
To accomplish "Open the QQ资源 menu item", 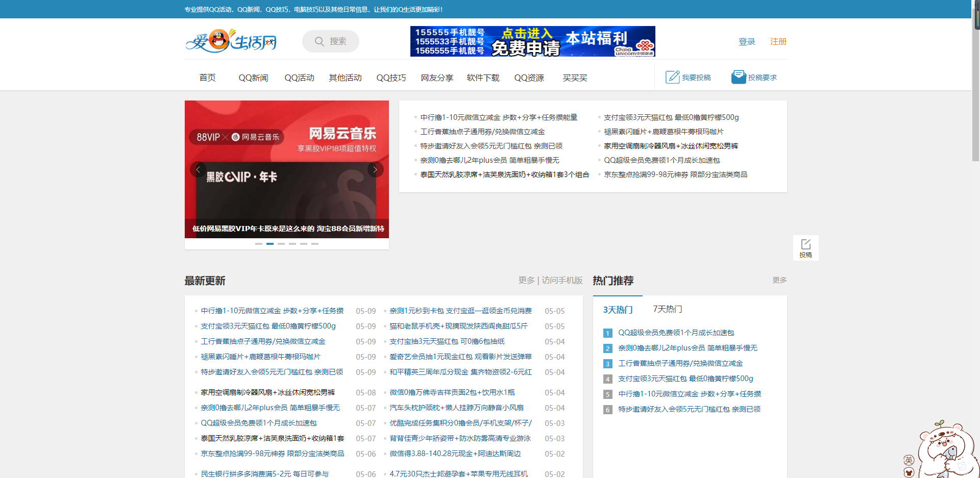I will 529,78.
